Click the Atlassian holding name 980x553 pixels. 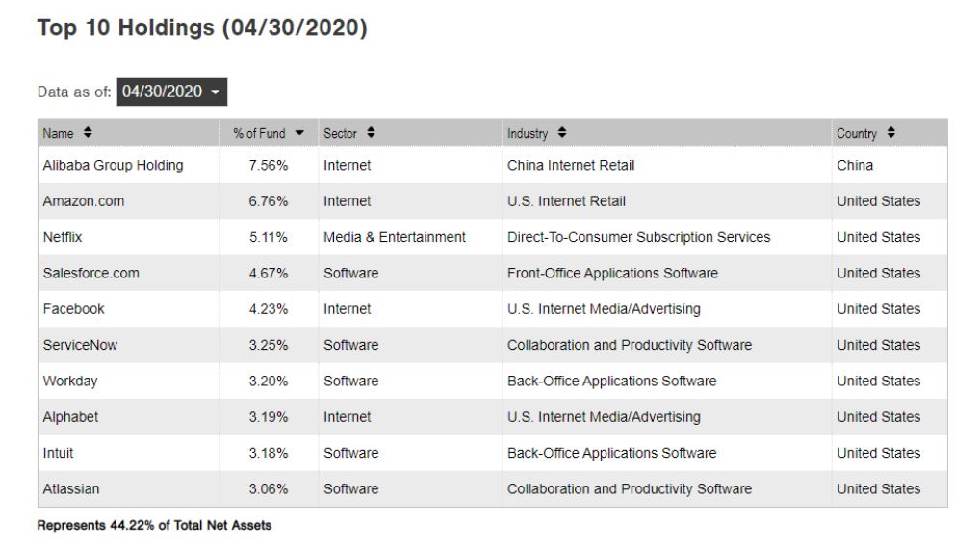tap(71, 488)
